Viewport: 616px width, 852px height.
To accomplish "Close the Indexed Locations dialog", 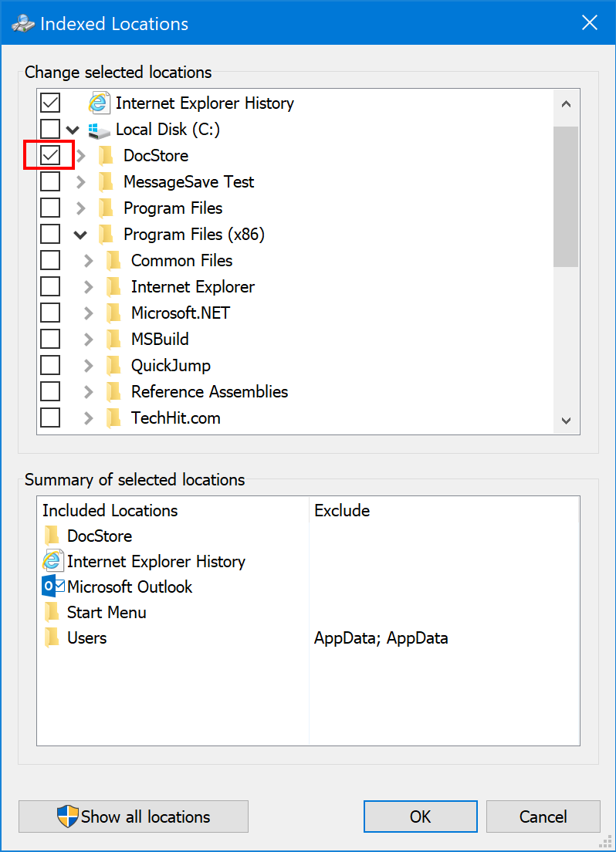I will (x=589, y=23).
